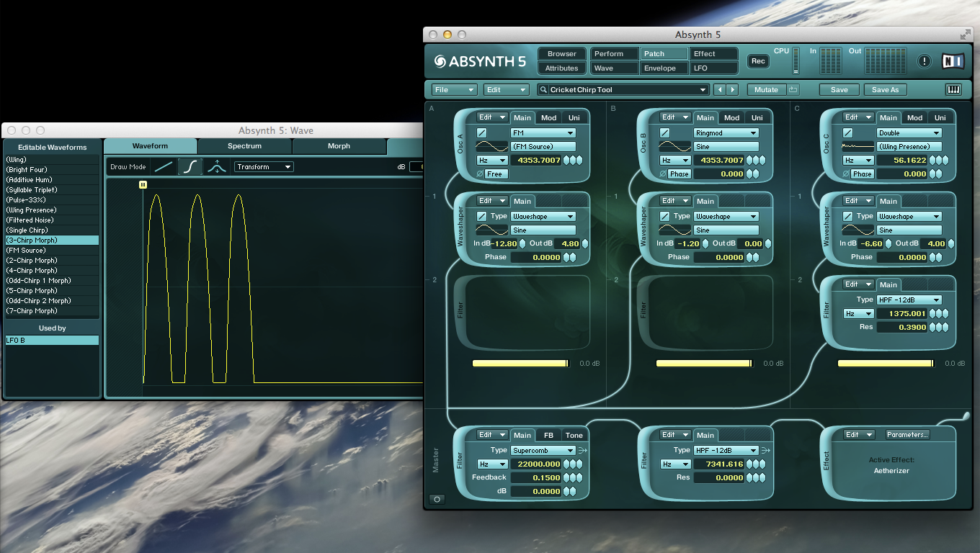Click the mutate retry icon beside Mutate

pyautogui.click(x=793, y=90)
